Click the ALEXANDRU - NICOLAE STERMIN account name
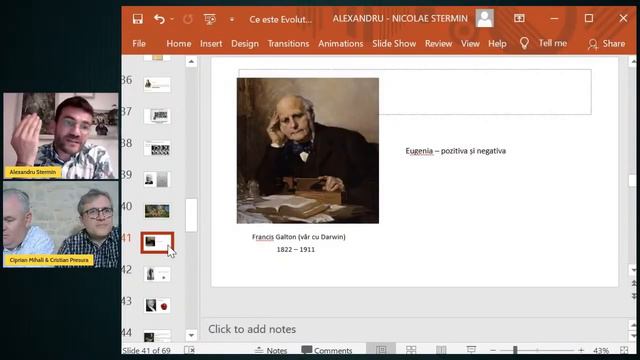The height and width of the screenshot is (360, 640). pos(400,18)
